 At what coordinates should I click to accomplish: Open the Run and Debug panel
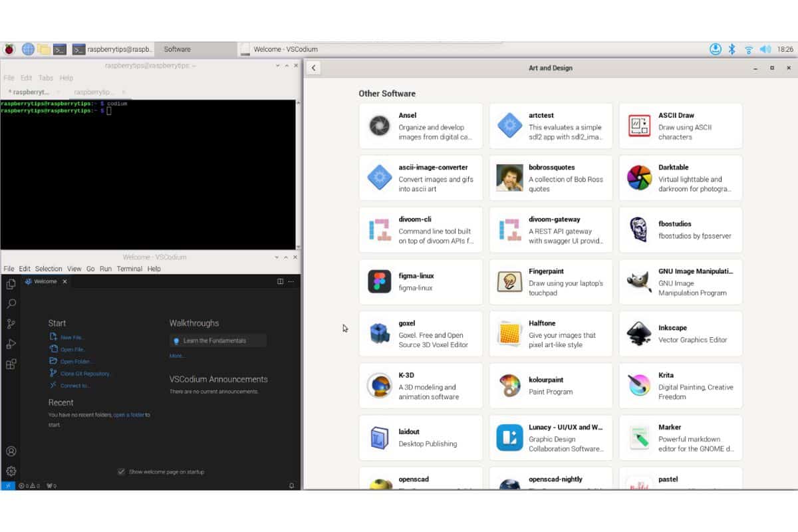pos(10,344)
